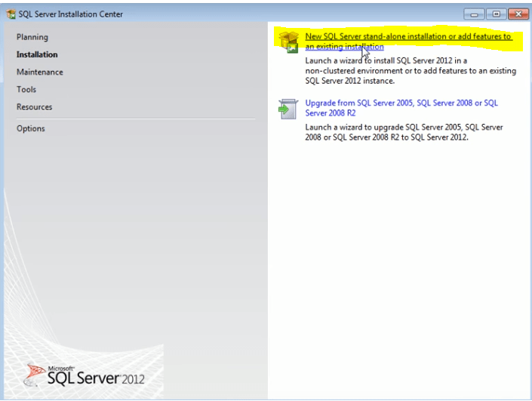
Task: Go to the Maintenance section
Action: pos(40,72)
